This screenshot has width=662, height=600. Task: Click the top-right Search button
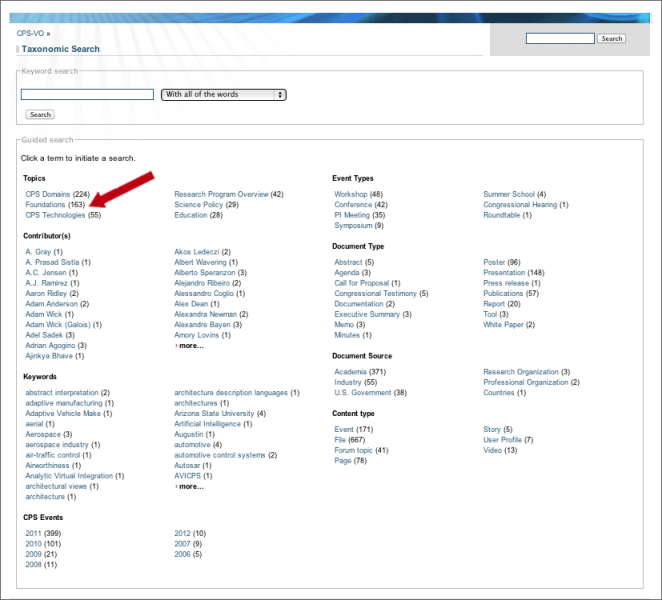(611, 39)
